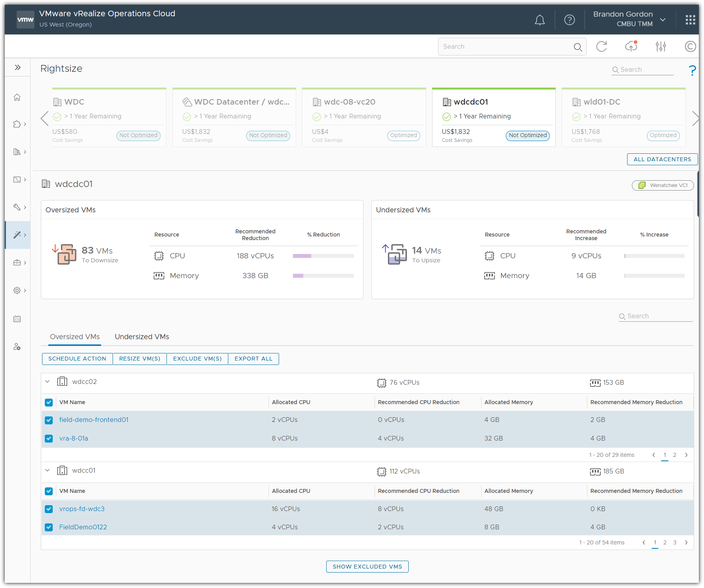The height and width of the screenshot is (588, 704).
Task: Click the SCHEDULE ACTION button
Action: tap(77, 359)
